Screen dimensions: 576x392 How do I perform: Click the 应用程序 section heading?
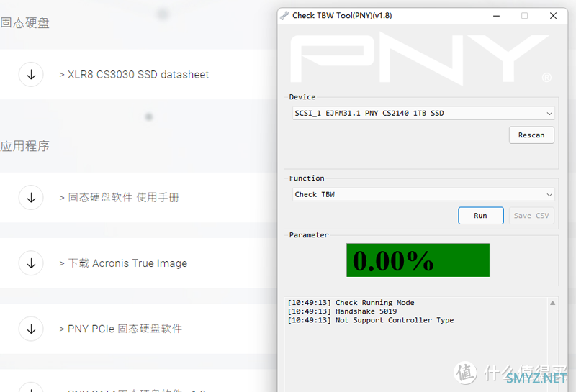(24, 146)
